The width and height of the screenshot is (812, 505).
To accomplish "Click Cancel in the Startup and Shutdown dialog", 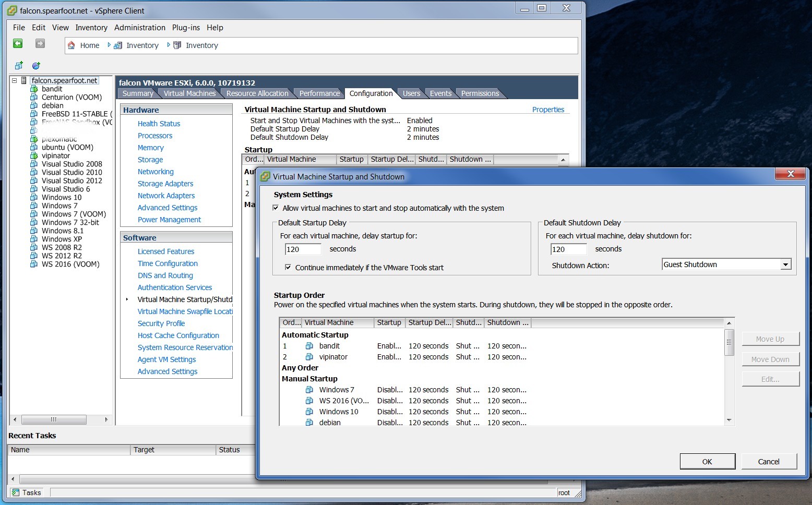I will (x=769, y=461).
